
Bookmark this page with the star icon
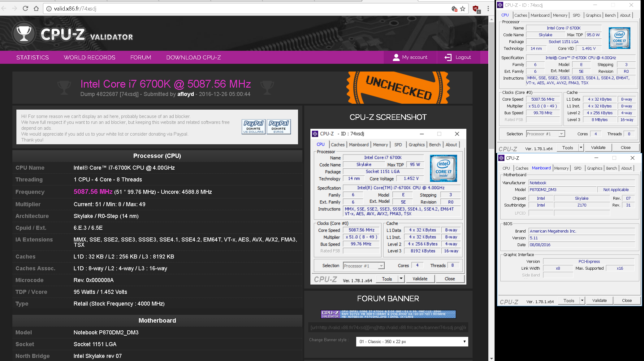click(463, 9)
